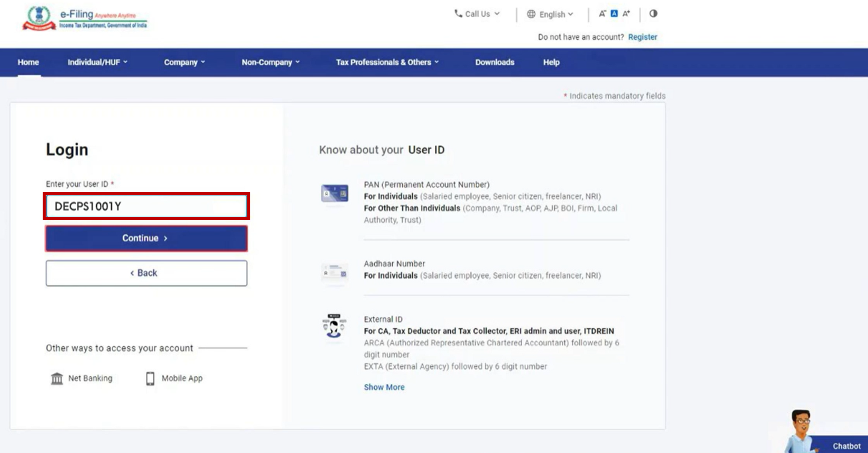Click the PAN card icon
Screen dimensions: 868x453
pos(334,193)
